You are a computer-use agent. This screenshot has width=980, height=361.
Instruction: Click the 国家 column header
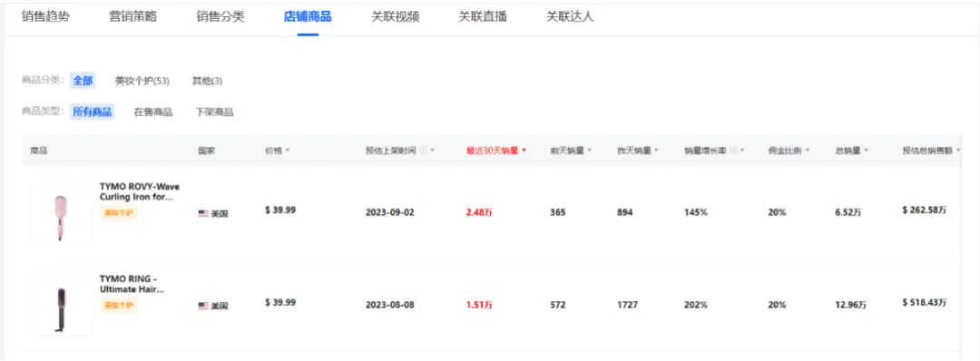[x=207, y=151]
